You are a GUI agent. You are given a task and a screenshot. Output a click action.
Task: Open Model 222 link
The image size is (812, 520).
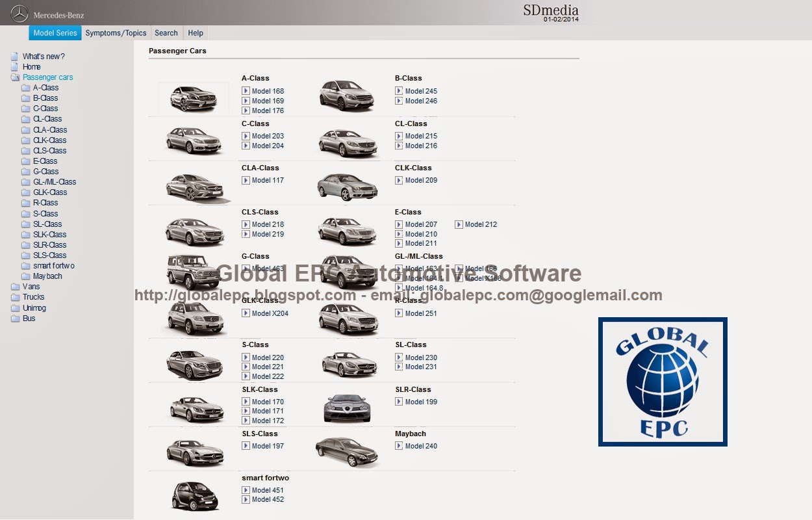click(268, 376)
